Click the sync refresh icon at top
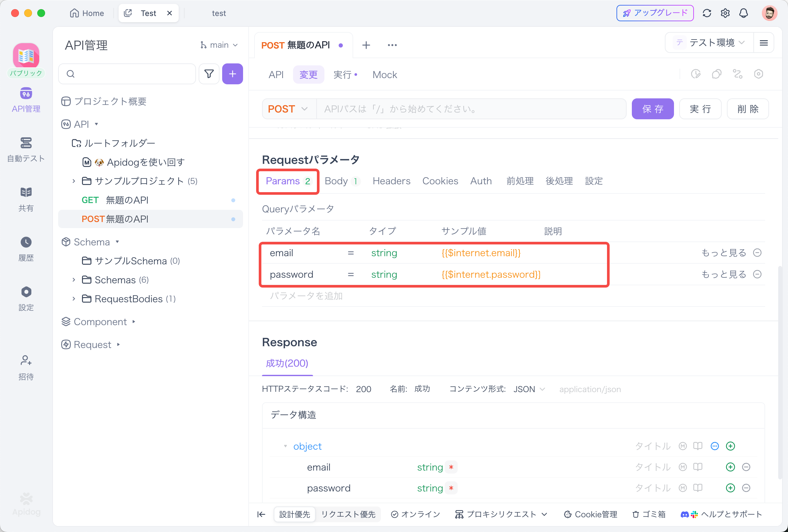 pos(707,13)
